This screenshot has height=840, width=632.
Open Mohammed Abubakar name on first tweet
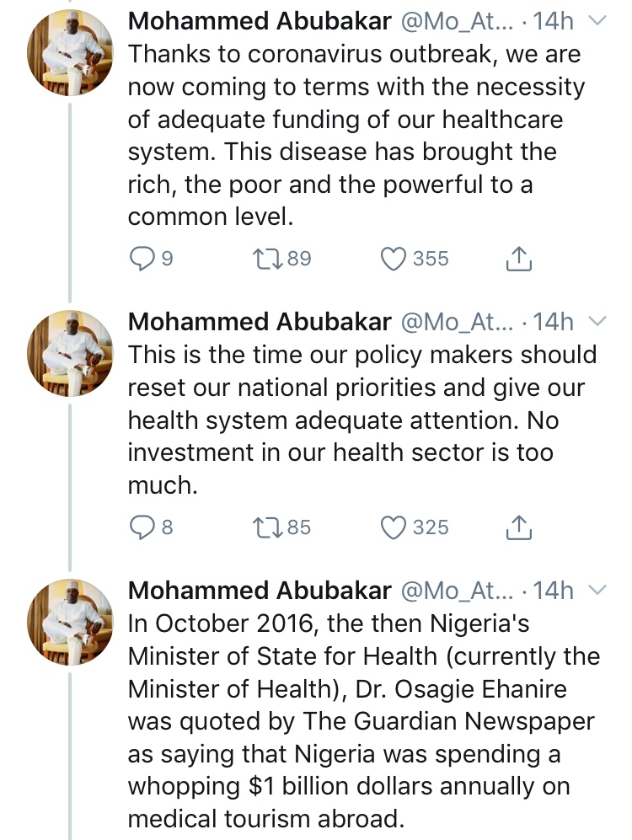coord(260,21)
